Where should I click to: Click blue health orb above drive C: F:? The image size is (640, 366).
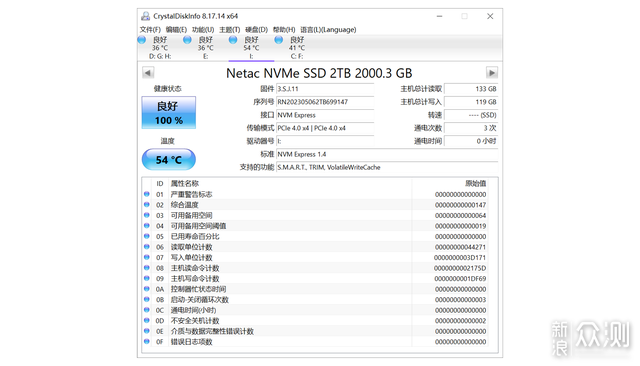(x=279, y=40)
